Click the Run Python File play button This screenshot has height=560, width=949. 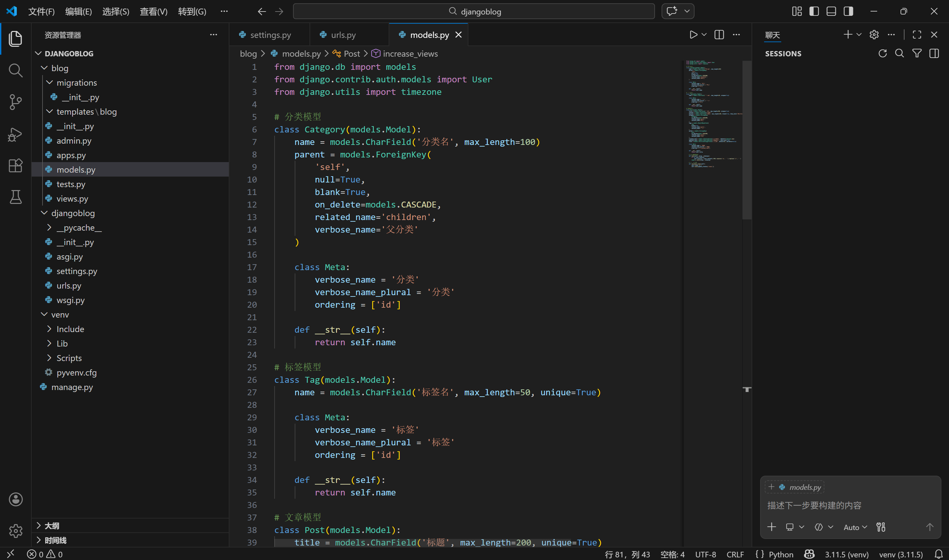pyautogui.click(x=693, y=35)
